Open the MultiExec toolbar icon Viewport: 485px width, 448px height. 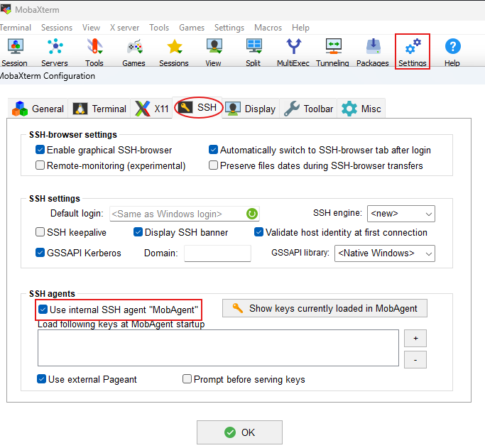click(x=293, y=53)
